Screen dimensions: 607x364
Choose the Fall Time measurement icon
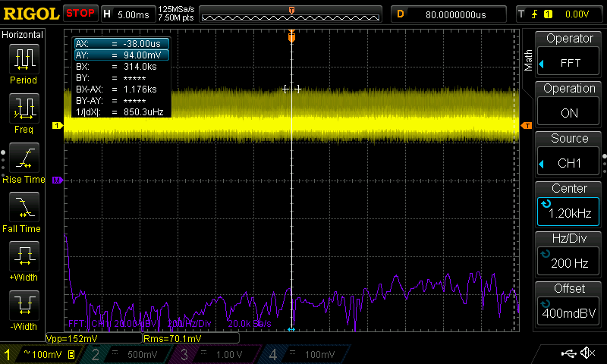[24, 206]
